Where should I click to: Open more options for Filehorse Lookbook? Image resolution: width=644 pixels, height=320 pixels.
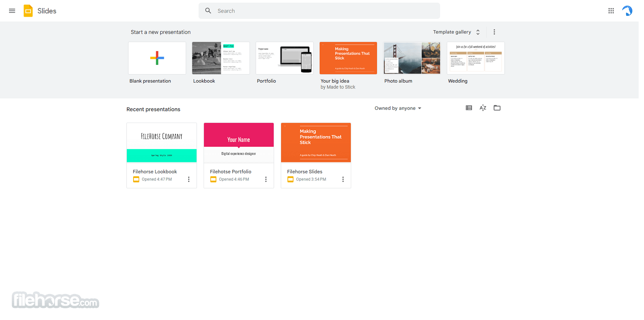[189, 179]
